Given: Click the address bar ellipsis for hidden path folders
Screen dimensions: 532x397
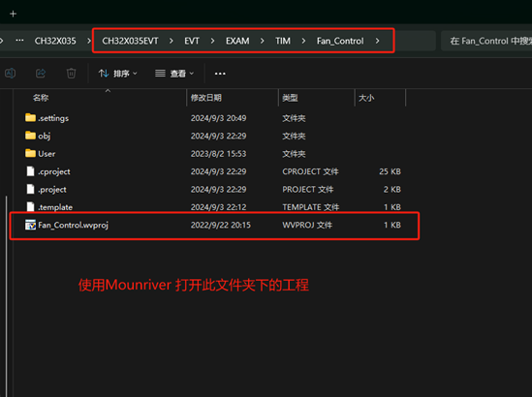Looking at the screenshot, I should 19,41.
